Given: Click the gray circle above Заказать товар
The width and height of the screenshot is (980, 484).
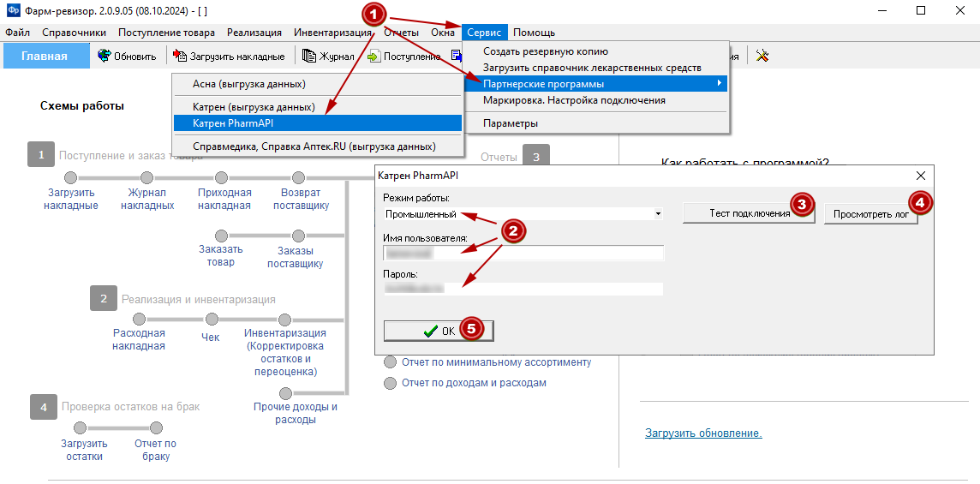Looking at the screenshot, I should [x=221, y=236].
